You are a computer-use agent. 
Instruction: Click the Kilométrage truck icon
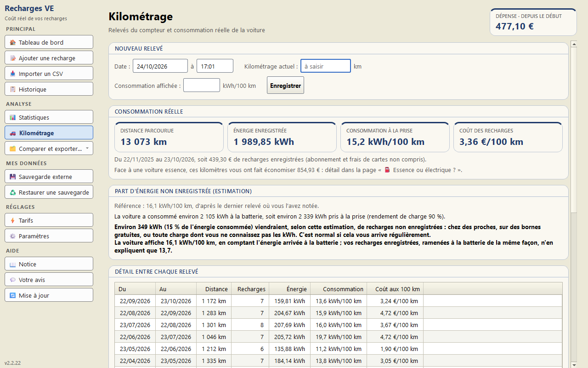pyautogui.click(x=13, y=133)
